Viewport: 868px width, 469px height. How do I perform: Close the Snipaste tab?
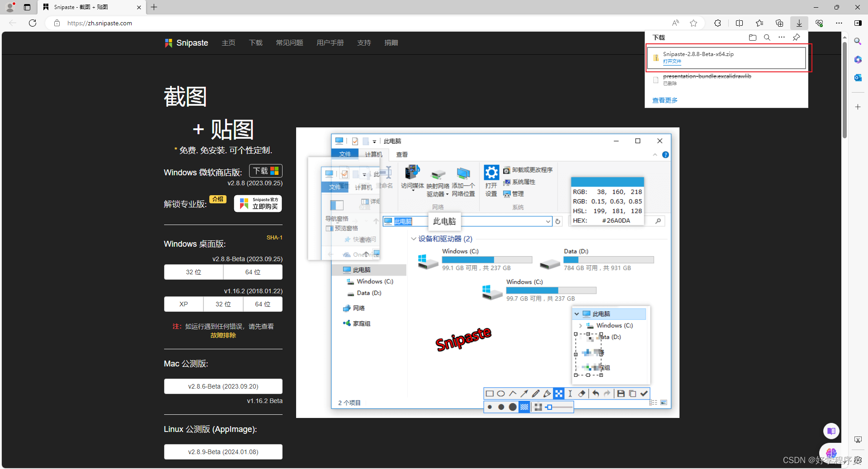coord(139,7)
